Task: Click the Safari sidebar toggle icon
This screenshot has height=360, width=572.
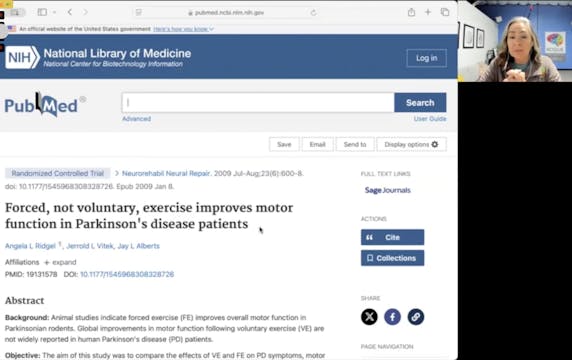Action: (42, 12)
